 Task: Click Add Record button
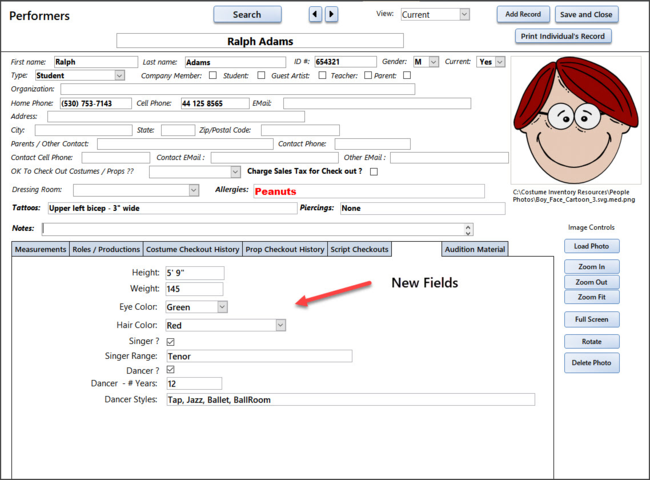523,14
